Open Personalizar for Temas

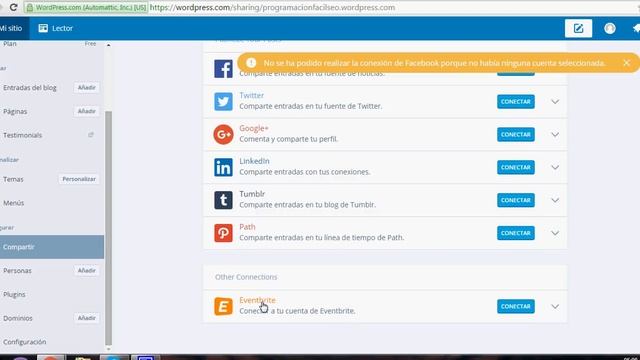(x=79, y=179)
